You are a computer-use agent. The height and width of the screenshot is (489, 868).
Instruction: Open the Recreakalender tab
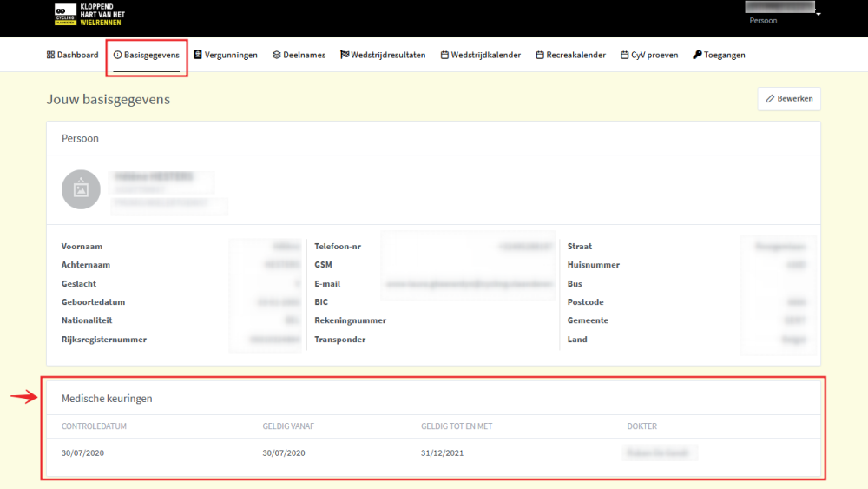(x=571, y=55)
